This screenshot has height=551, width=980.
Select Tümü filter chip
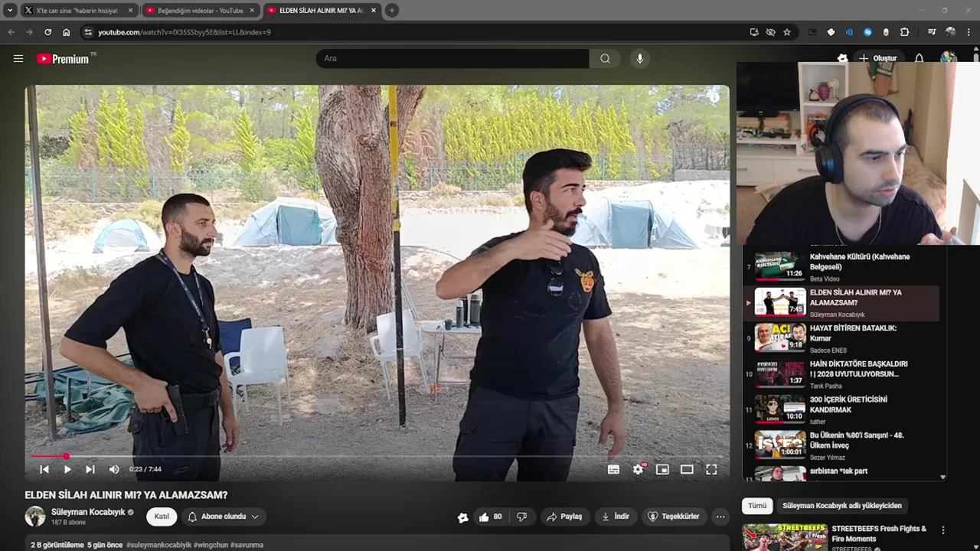(757, 506)
